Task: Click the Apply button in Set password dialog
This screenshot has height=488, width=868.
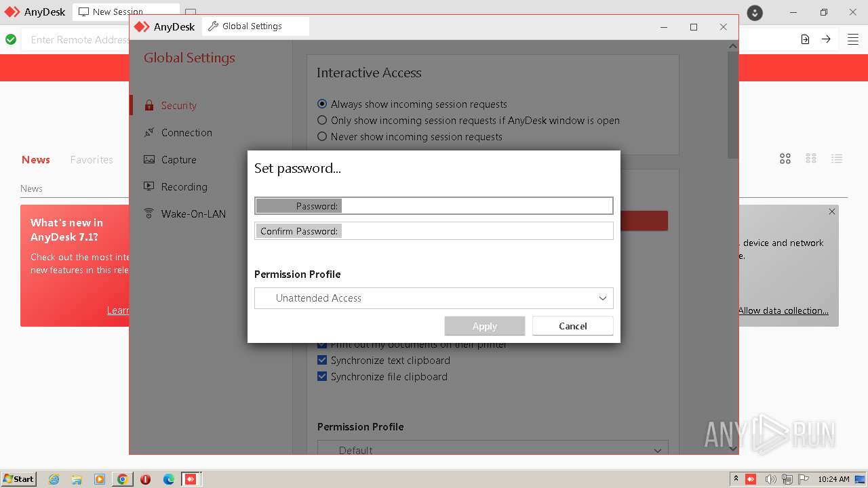Action: tap(485, 326)
